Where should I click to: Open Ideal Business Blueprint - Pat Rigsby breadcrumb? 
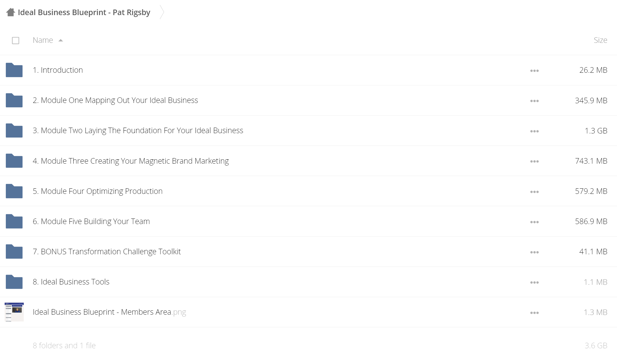[x=84, y=12]
